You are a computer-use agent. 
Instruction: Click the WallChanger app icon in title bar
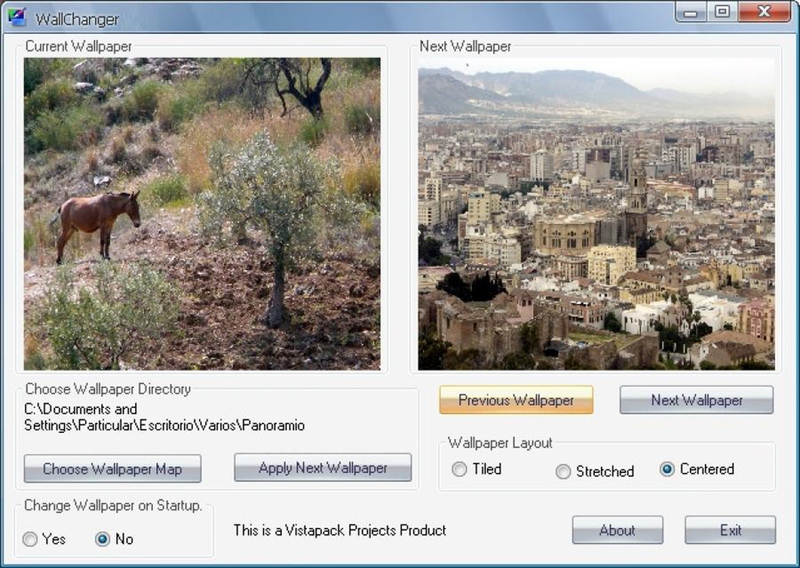point(16,17)
